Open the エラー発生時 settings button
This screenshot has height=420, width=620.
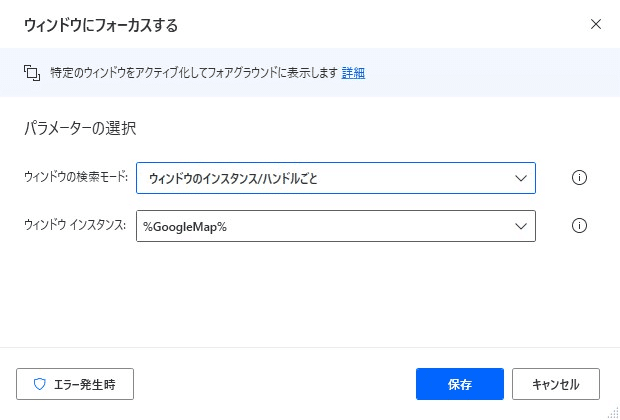coord(75,384)
